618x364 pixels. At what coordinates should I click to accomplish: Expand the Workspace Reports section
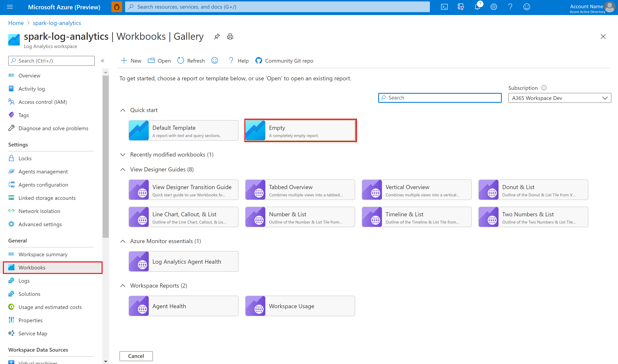[x=123, y=285]
